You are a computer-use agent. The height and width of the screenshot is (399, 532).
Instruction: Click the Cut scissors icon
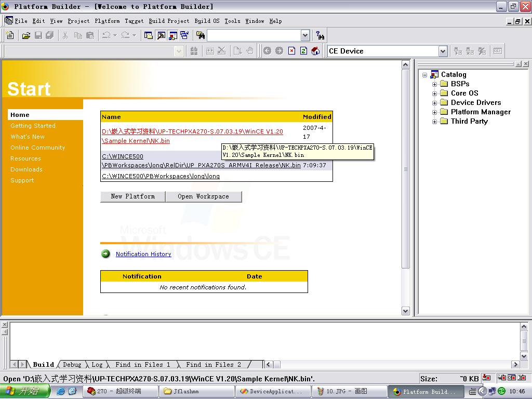click(x=65, y=35)
